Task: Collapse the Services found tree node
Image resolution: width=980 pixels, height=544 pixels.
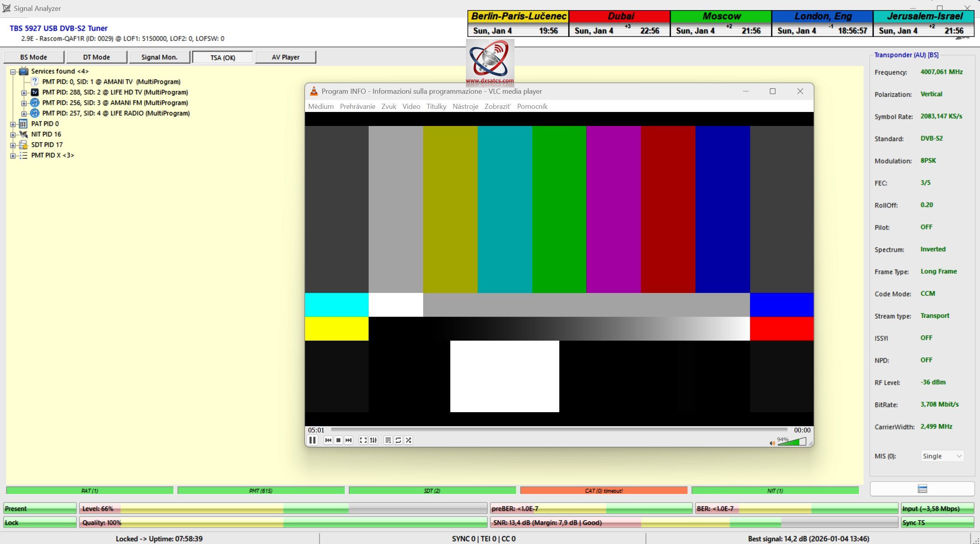Action: pyautogui.click(x=13, y=72)
